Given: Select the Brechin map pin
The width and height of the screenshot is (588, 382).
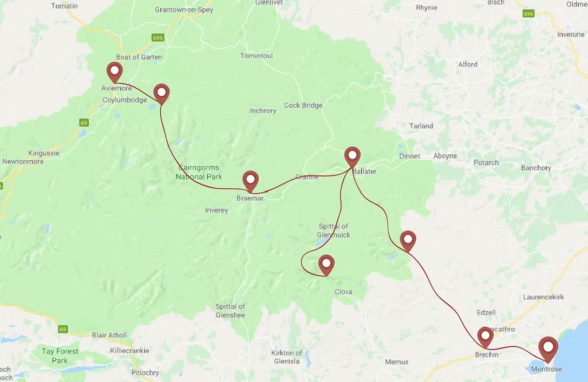Looking at the screenshot, I should [x=485, y=337].
